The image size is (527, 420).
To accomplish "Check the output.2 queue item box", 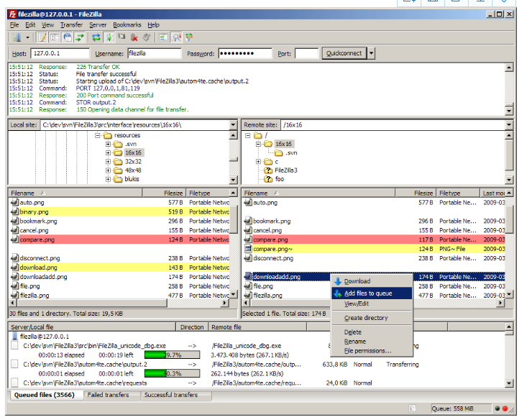I will pos(14,364).
